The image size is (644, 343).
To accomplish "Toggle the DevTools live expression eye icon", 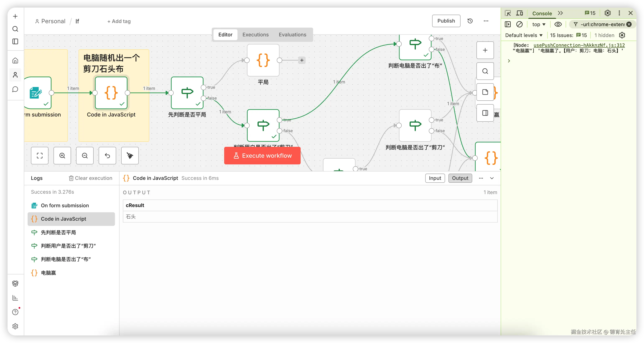I will click(558, 24).
